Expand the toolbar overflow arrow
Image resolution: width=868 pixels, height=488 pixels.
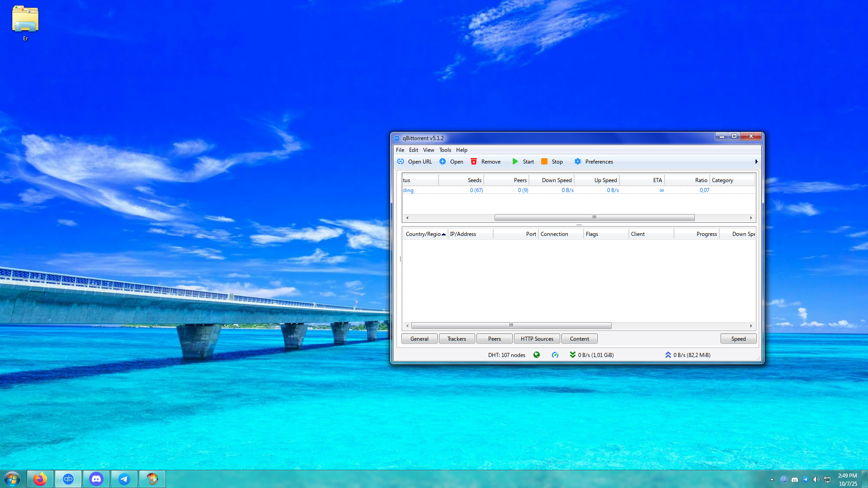756,162
